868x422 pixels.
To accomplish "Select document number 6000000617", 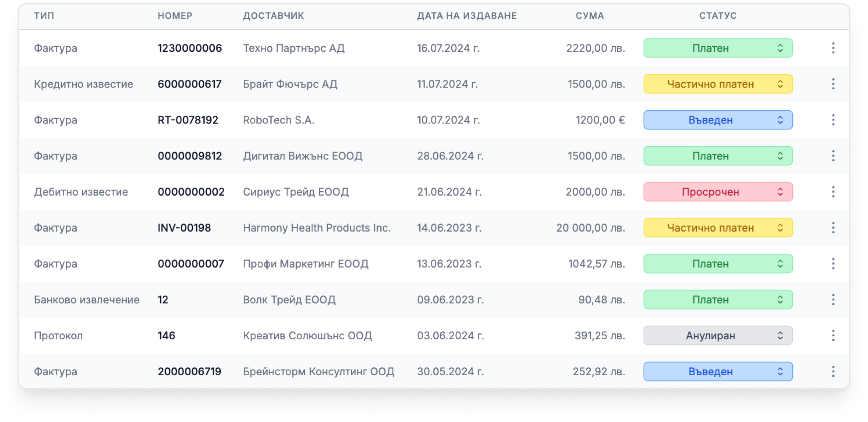I will click(x=189, y=84).
